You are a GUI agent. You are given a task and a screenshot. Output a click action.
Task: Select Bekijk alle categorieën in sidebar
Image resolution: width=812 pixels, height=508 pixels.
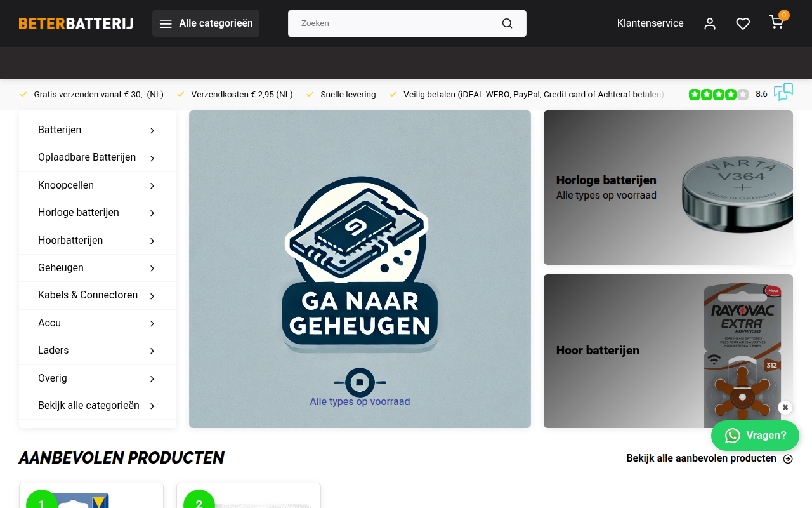pos(98,406)
